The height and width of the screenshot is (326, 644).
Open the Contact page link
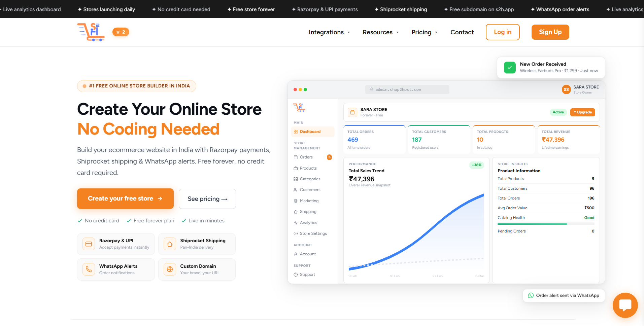(462, 32)
